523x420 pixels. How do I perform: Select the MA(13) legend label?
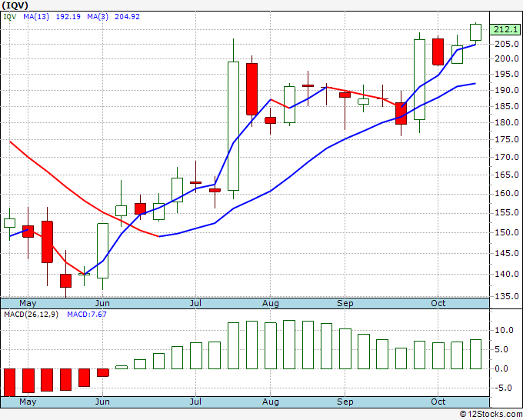tap(36, 16)
